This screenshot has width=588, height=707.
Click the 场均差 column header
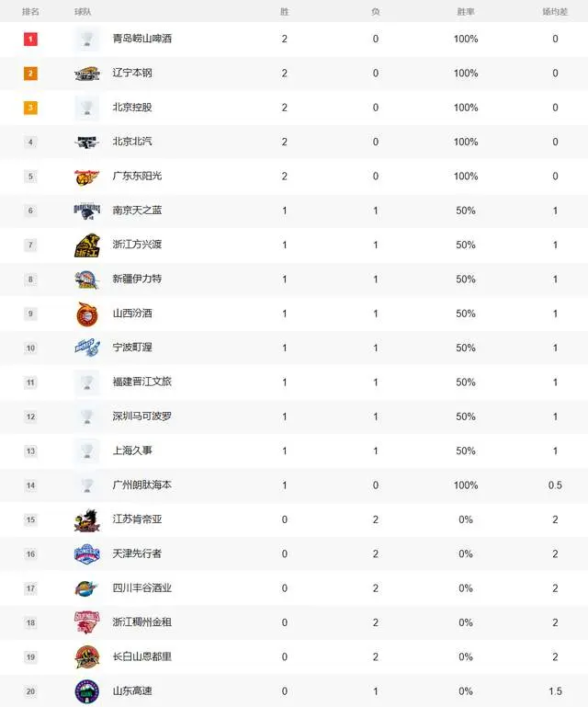555,12
